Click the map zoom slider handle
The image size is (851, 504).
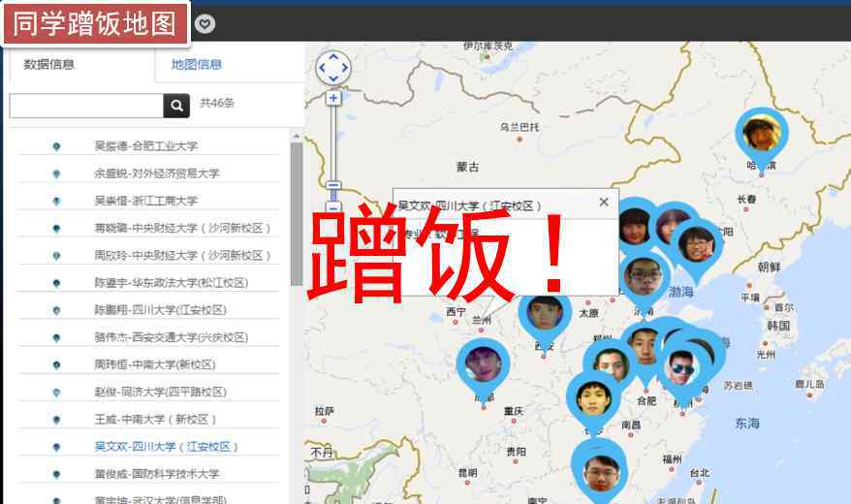tap(333, 184)
